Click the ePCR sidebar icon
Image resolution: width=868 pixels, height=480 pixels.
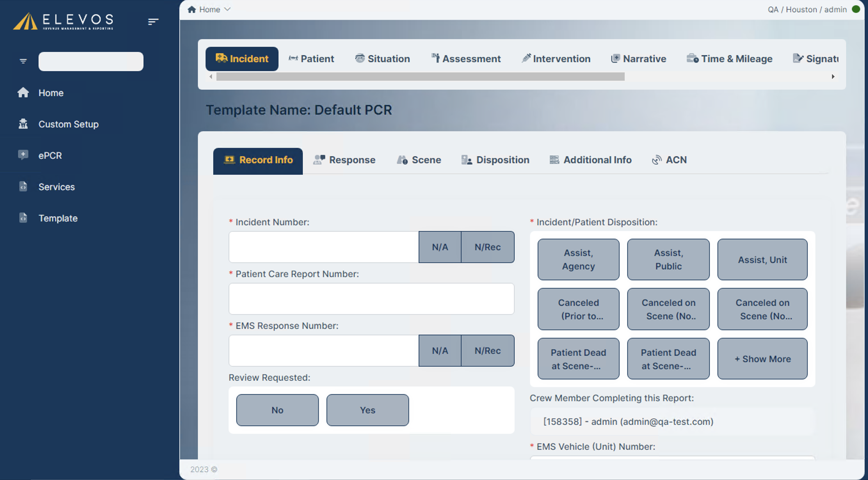point(23,155)
